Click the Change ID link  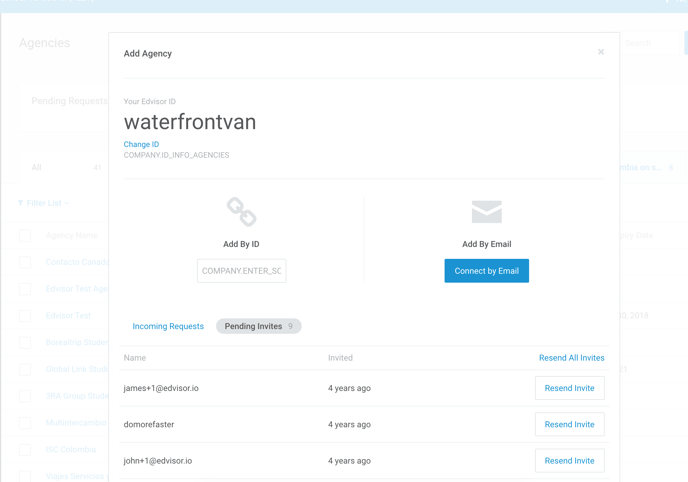pos(141,144)
